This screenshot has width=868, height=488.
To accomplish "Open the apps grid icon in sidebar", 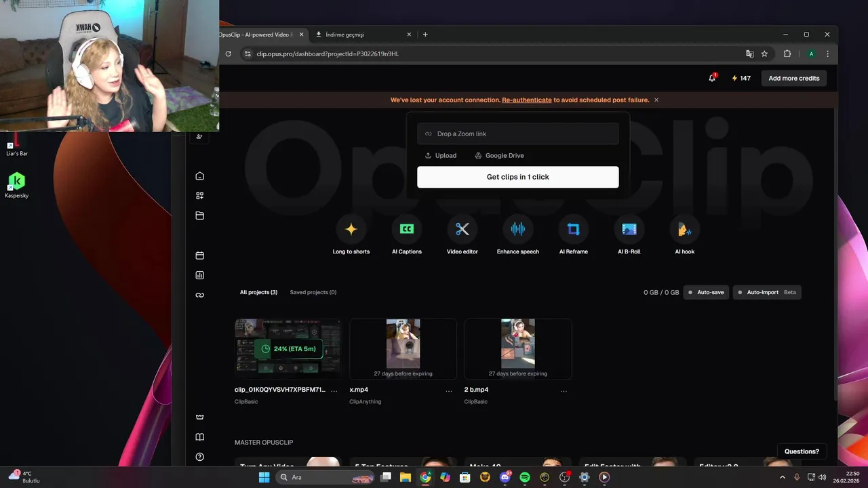I will (199, 196).
